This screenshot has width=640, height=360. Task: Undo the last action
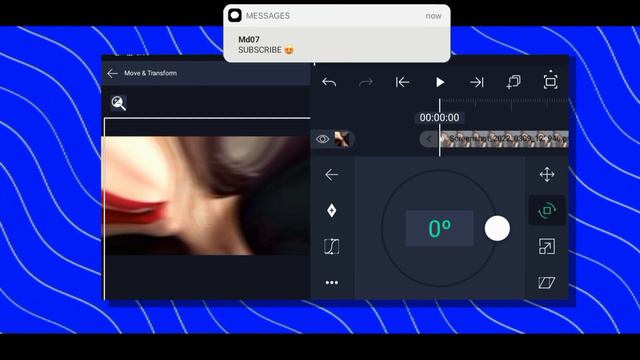pos(329,82)
